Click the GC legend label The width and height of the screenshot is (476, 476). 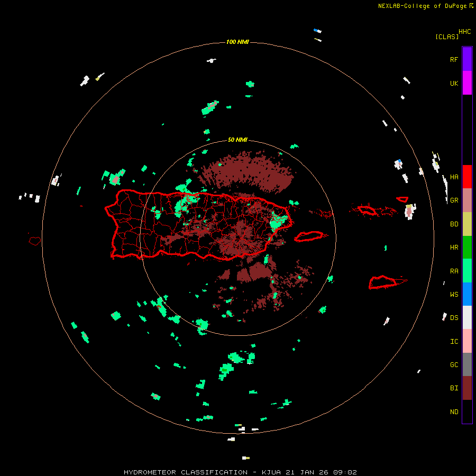[454, 365]
